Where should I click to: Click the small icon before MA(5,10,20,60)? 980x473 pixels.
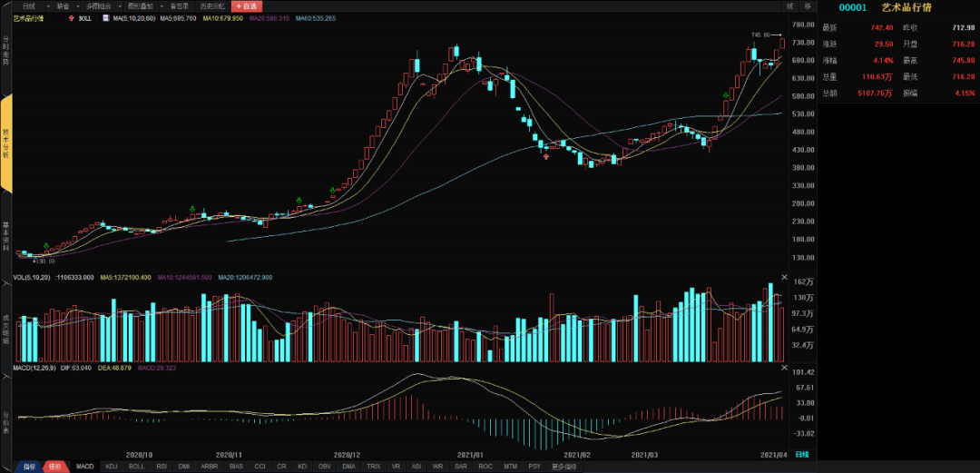[x=108, y=19]
